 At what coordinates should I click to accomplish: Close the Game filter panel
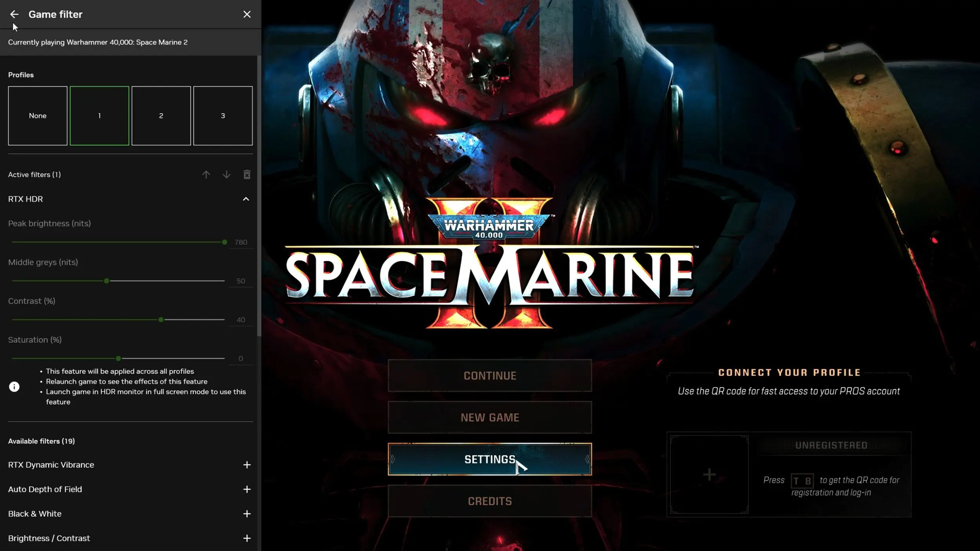point(247,14)
